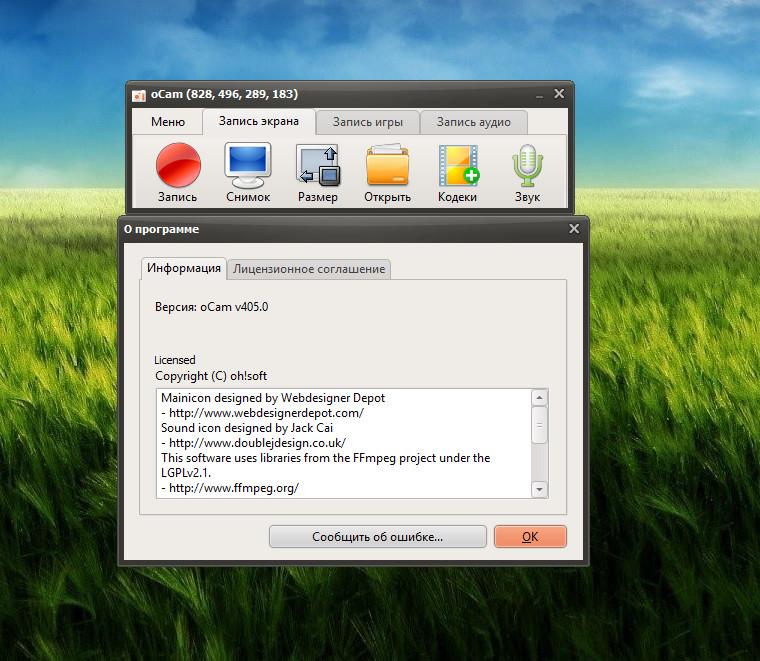Confirm with the OK button
The height and width of the screenshot is (661, 760).
(x=530, y=537)
